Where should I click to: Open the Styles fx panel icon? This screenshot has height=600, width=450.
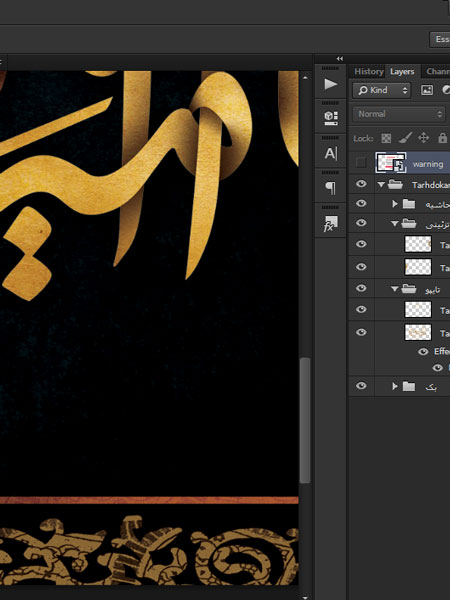331,223
